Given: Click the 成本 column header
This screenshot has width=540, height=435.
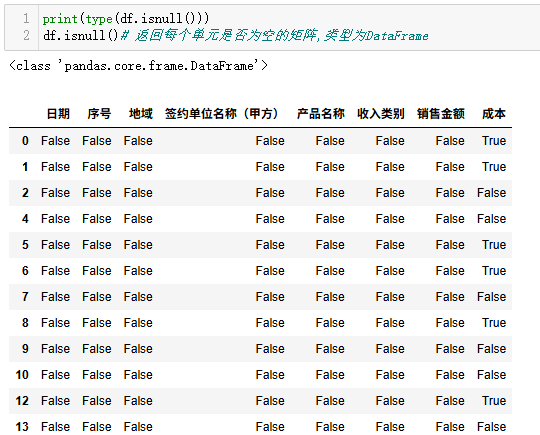Looking at the screenshot, I should coord(494,114).
